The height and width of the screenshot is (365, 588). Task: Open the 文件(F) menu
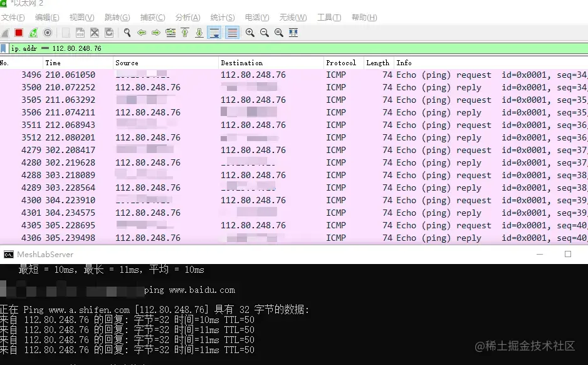click(13, 18)
